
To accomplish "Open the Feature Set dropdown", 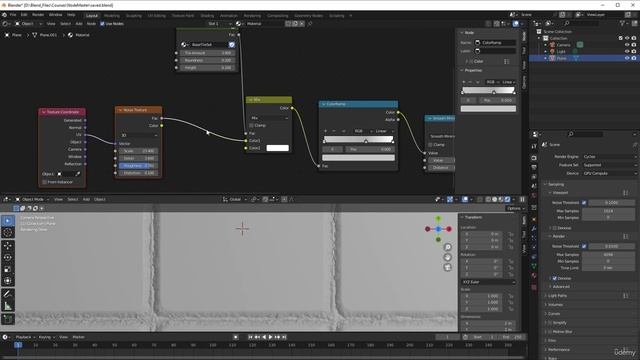I will (609, 165).
